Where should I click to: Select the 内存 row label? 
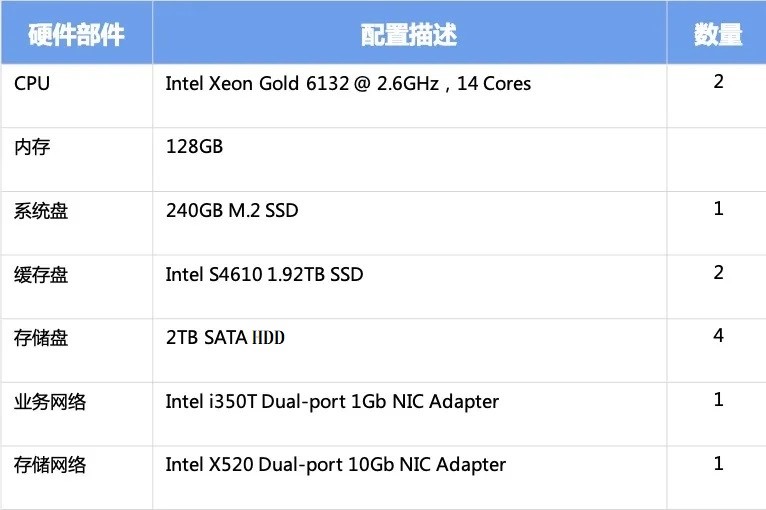click(32, 147)
